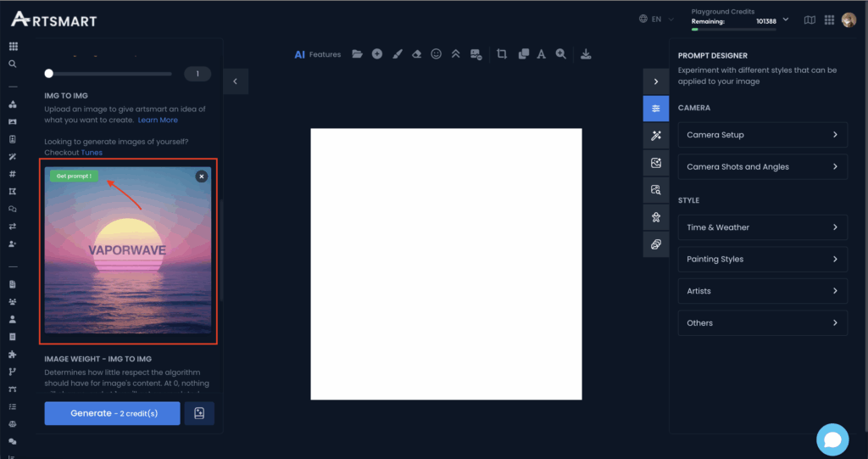This screenshot has height=459, width=868.
Task: Expand Camera Setup options
Action: pos(762,135)
